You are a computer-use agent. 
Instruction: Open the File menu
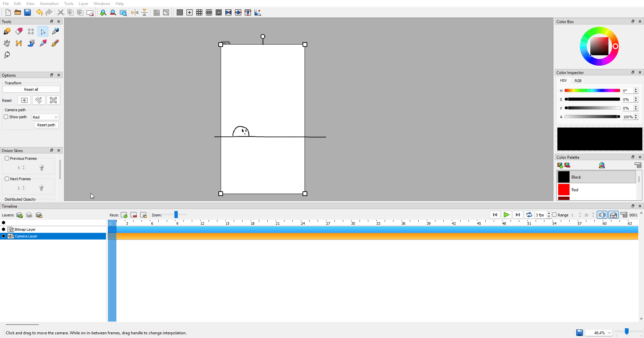(x=6, y=4)
